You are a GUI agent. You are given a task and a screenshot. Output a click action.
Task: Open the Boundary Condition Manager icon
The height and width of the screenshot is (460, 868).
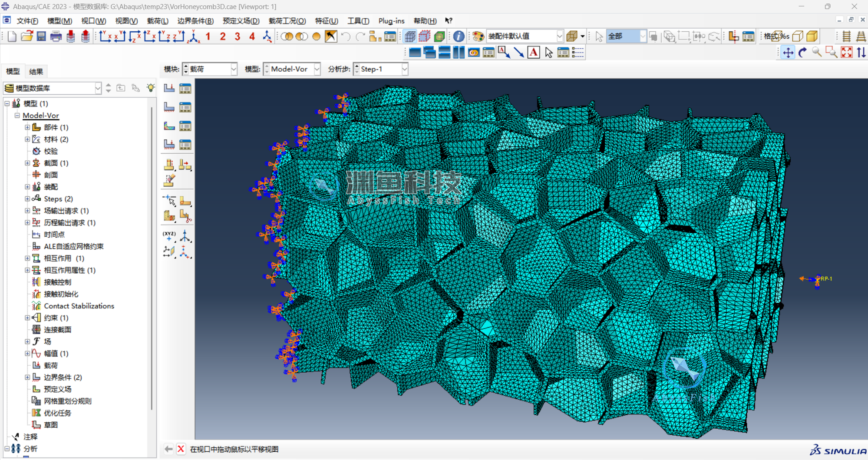185,107
